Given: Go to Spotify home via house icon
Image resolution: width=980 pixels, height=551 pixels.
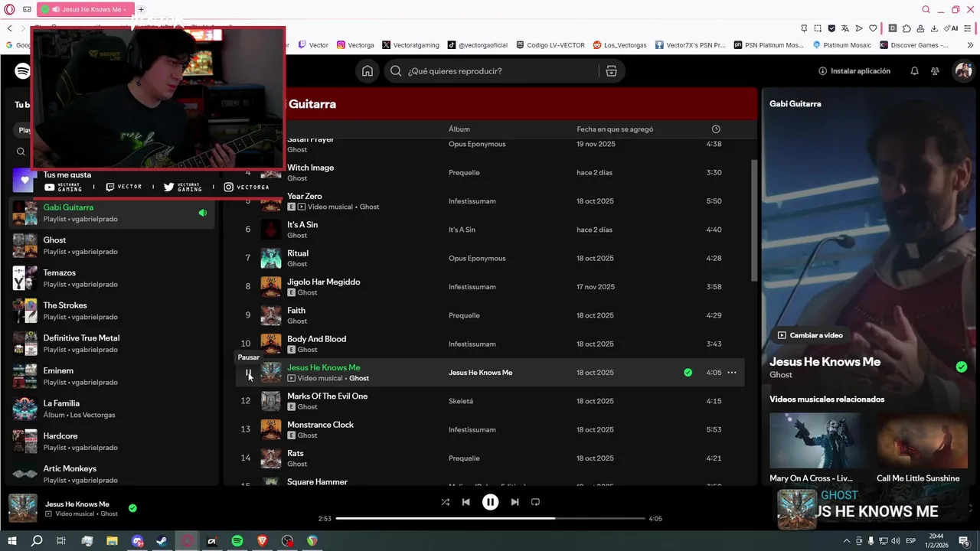Looking at the screenshot, I should tap(367, 71).
